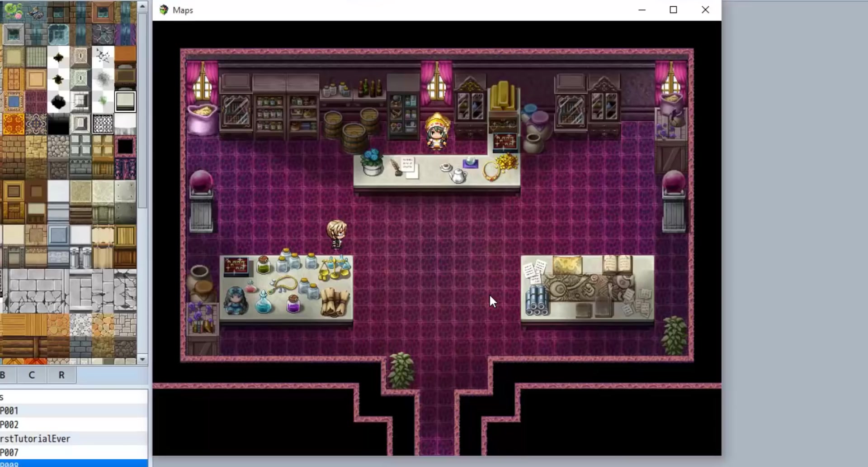Pick the cobblestone floor tile
This screenshot has width=868, height=467.
[x=81, y=325]
